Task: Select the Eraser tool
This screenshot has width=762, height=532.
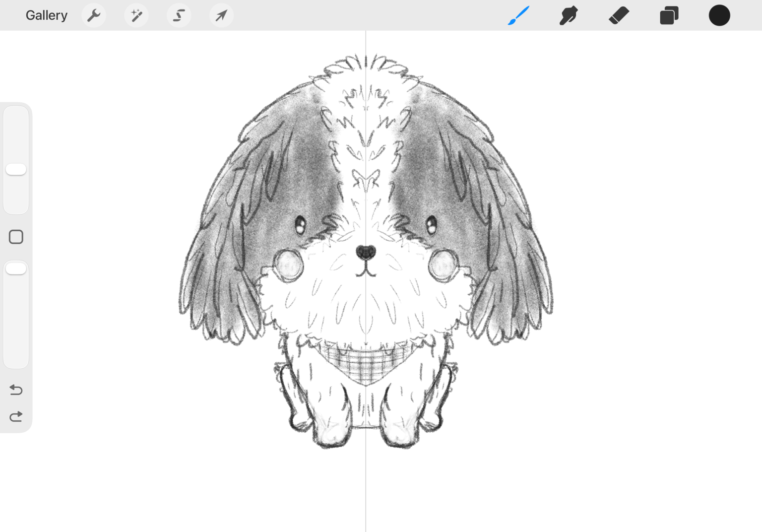Action: point(619,15)
